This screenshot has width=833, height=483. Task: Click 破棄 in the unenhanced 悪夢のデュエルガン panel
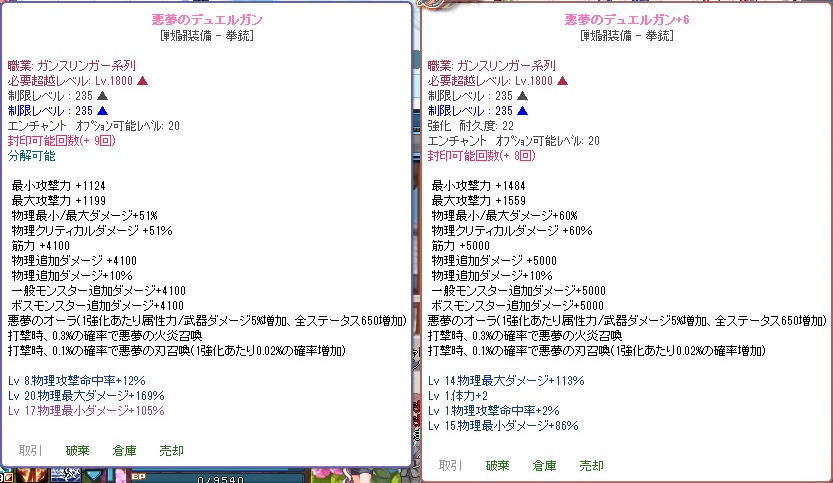pyautogui.click(x=78, y=451)
